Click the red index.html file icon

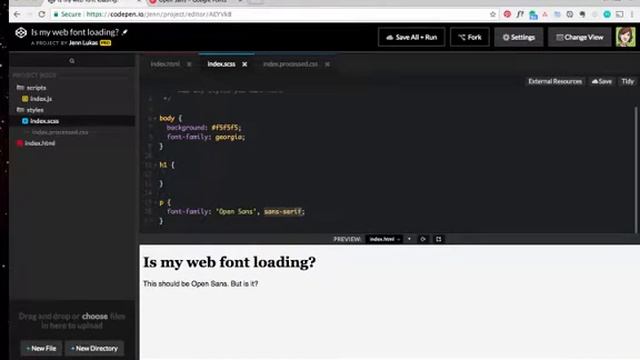click(20, 143)
